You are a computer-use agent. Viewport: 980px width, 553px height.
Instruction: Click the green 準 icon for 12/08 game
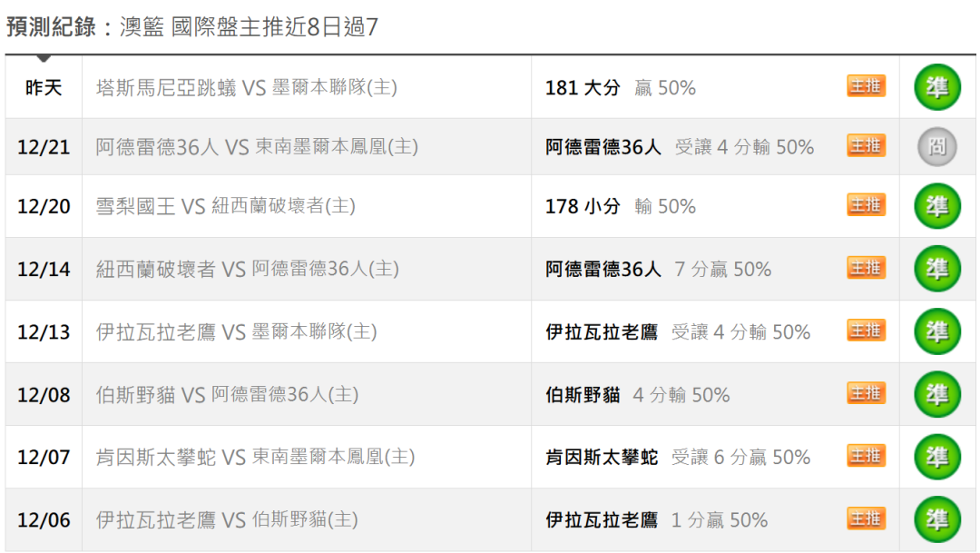pyautogui.click(x=936, y=395)
